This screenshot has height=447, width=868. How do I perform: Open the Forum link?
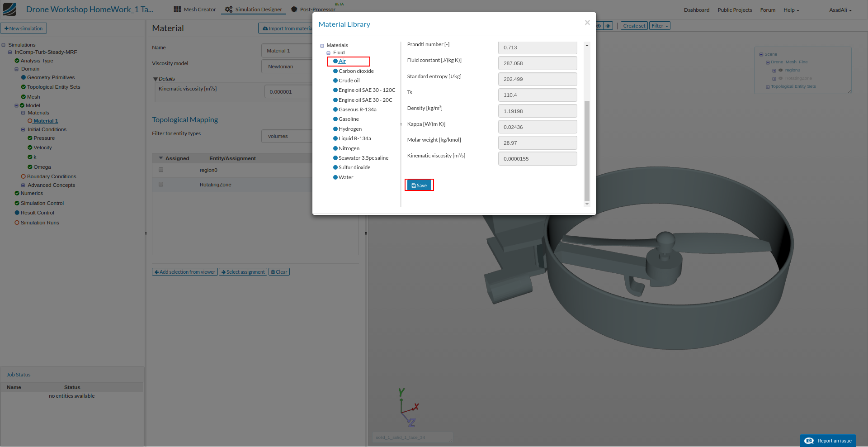click(x=768, y=10)
